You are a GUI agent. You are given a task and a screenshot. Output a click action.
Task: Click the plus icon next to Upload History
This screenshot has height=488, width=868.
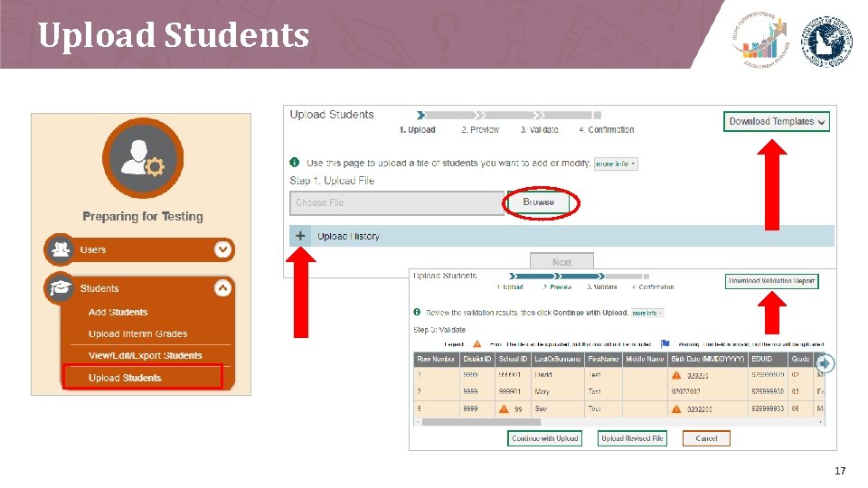(300, 236)
